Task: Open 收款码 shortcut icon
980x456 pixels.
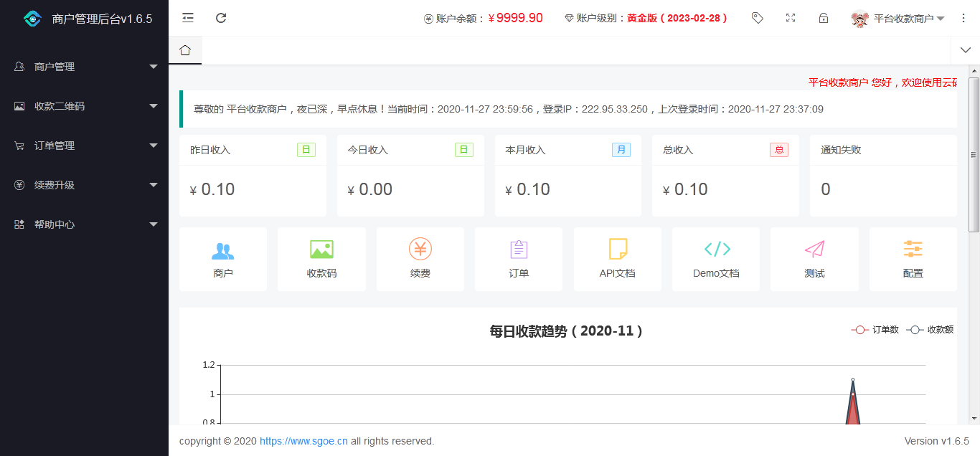Action: 321,259
